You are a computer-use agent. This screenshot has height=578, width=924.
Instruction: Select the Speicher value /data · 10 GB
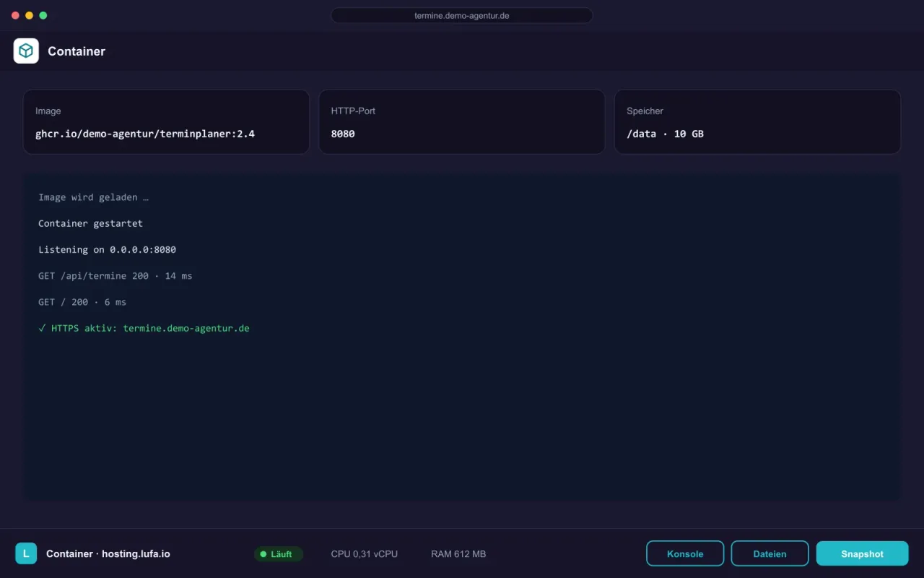665,134
